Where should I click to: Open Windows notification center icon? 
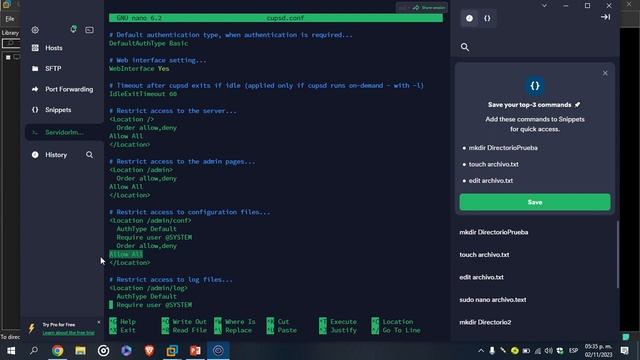click(624, 351)
